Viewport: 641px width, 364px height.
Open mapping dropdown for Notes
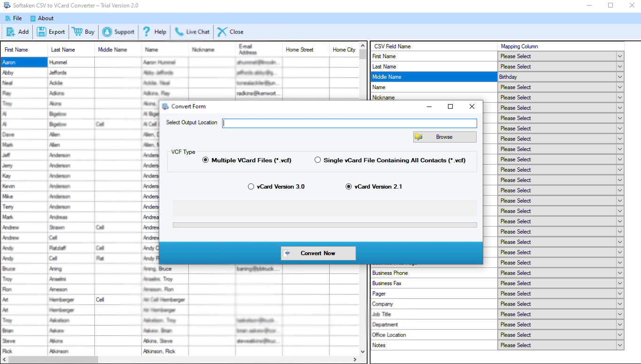coord(620,345)
